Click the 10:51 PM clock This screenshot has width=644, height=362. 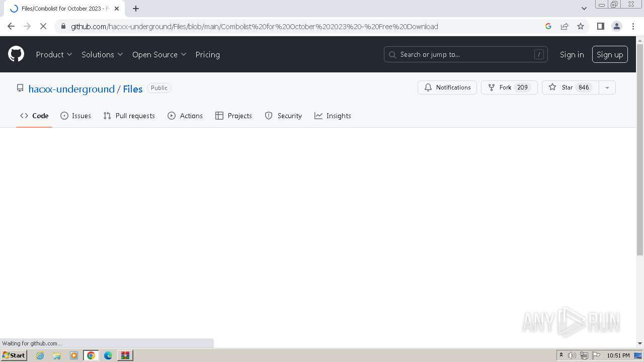[x=618, y=355]
